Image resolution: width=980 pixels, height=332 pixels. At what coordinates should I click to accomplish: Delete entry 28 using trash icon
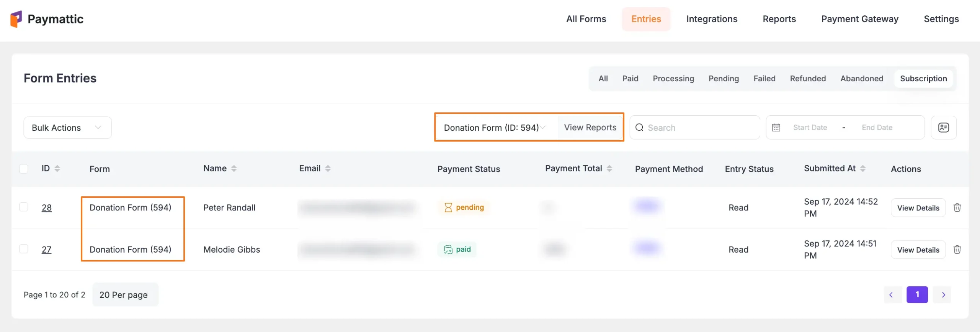point(957,207)
